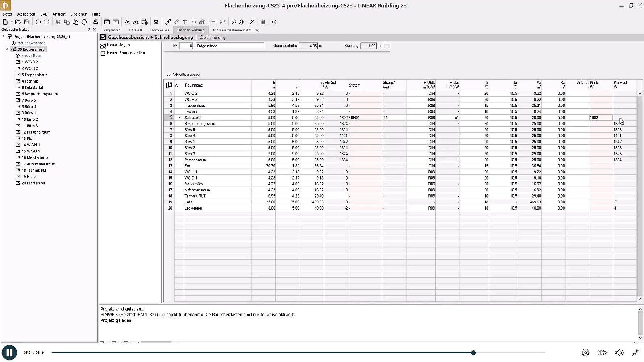The height and width of the screenshot is (362, 644).
Task: Click the video progress slider handle
Action: click(473, 353)
